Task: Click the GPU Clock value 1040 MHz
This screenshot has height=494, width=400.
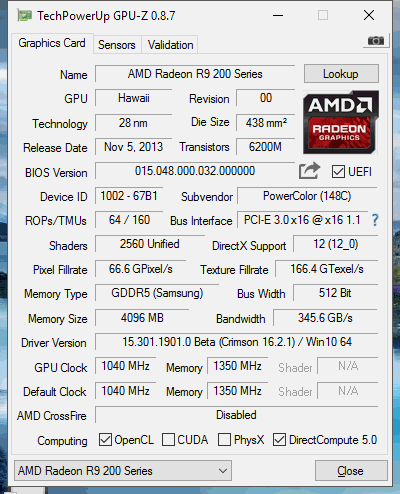Action: pos(125,366)
